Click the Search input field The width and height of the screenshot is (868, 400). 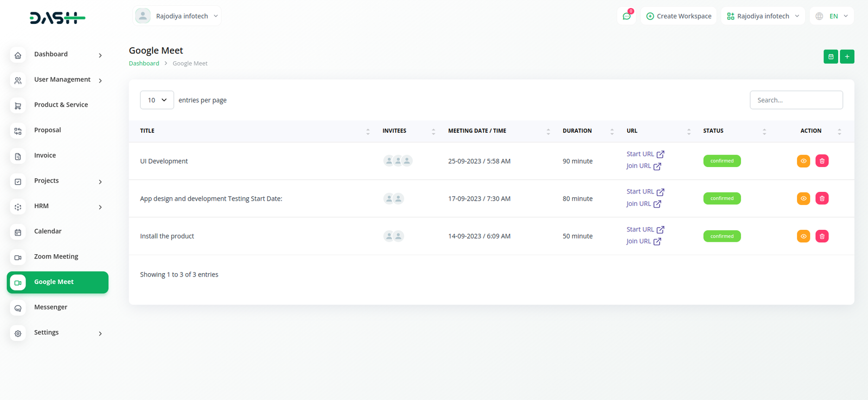(x=796, y=100)
